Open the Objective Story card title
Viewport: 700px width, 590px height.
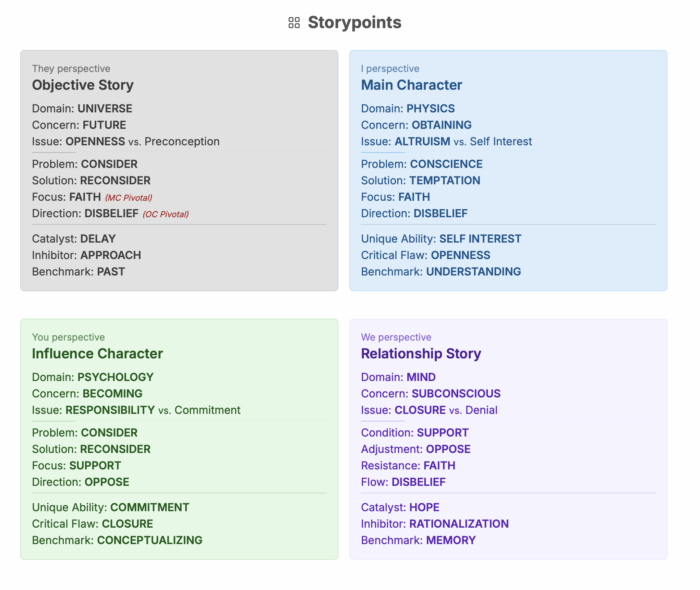83,85
